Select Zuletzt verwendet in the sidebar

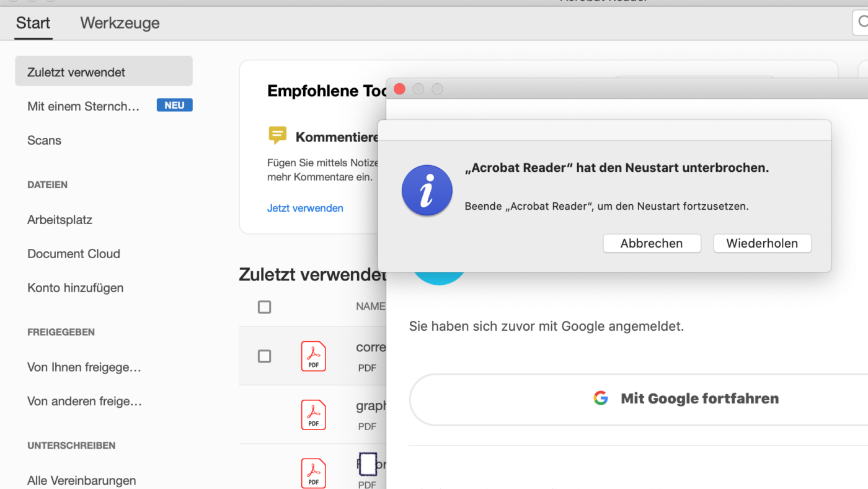pyautogui.click(x=104, y=71)
